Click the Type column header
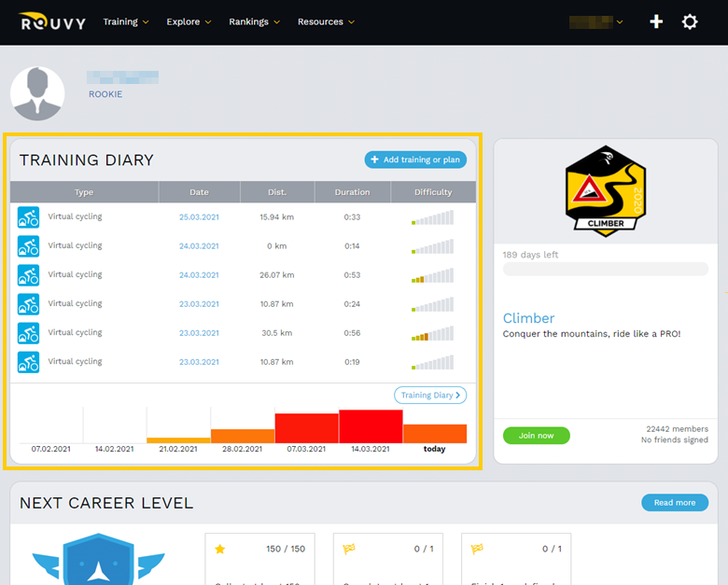The image size is (728, 585). (84, 192)
